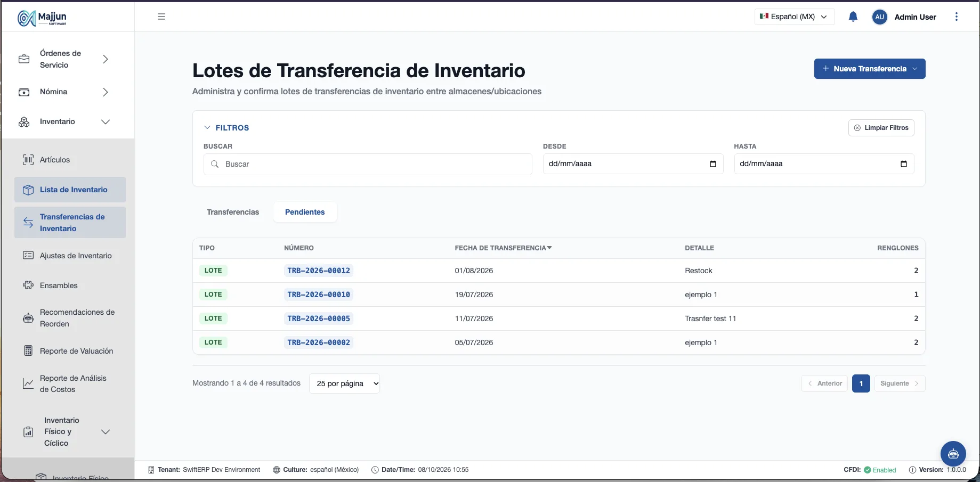Toggle the hamburger sidebar menu icon

coord(161,17)
